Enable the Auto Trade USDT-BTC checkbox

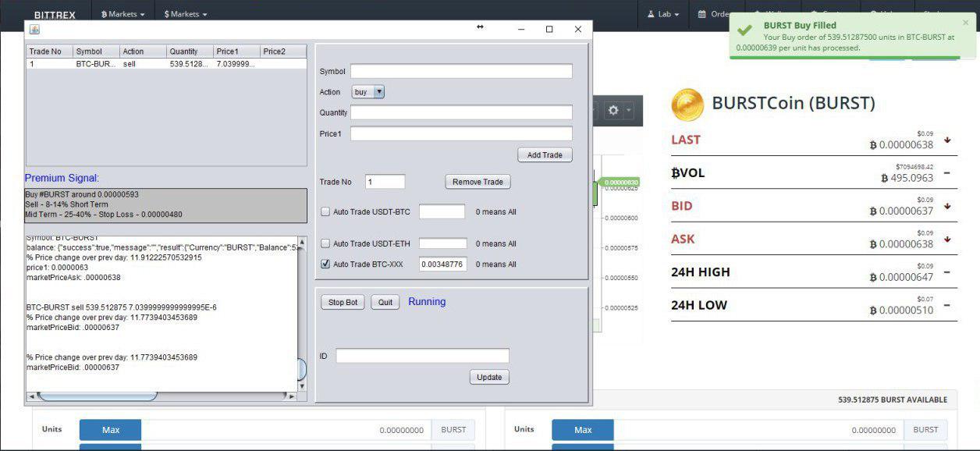click(x=325, y=211)
